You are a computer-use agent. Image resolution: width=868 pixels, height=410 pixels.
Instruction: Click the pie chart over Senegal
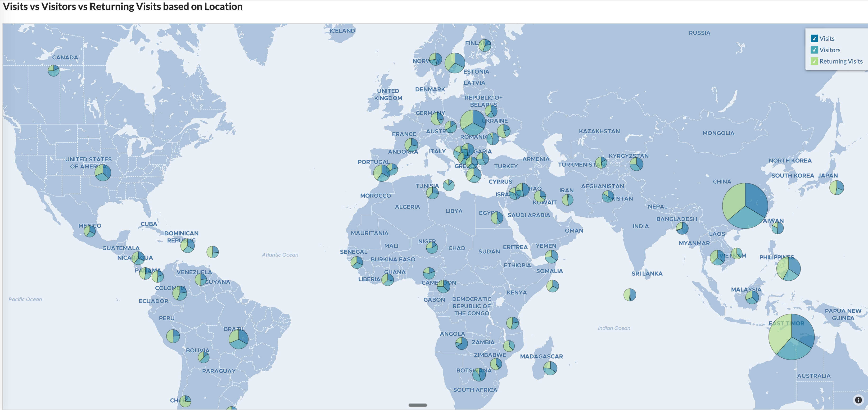357,262
